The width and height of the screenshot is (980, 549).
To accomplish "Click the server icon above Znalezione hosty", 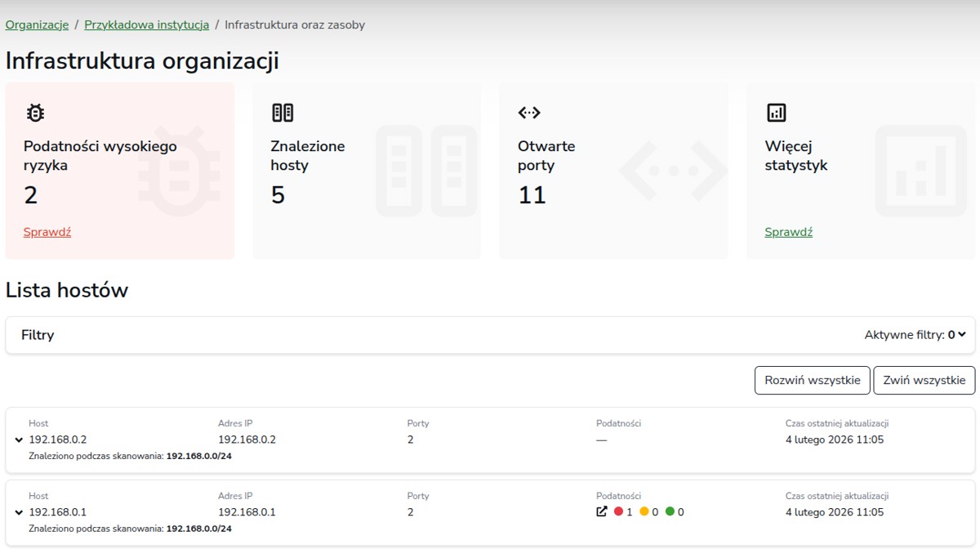I will pyautogui.click(x=282, y=113).
